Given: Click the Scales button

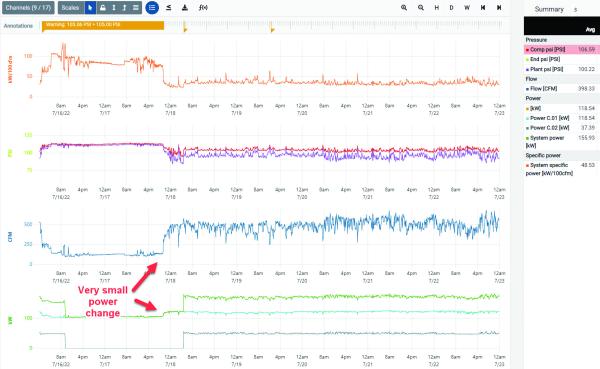Looking at the screenshot, I should [71, 8].
